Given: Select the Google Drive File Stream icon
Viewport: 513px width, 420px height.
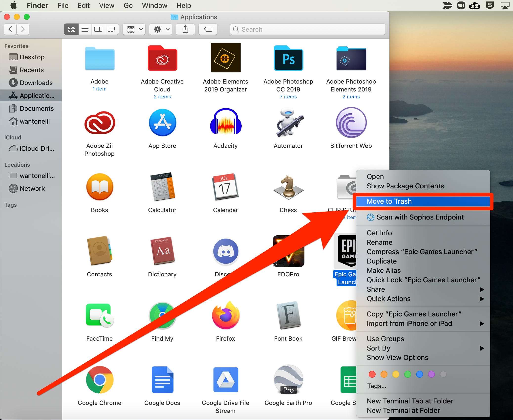Looking at the screenshot, I should (226, 379).
